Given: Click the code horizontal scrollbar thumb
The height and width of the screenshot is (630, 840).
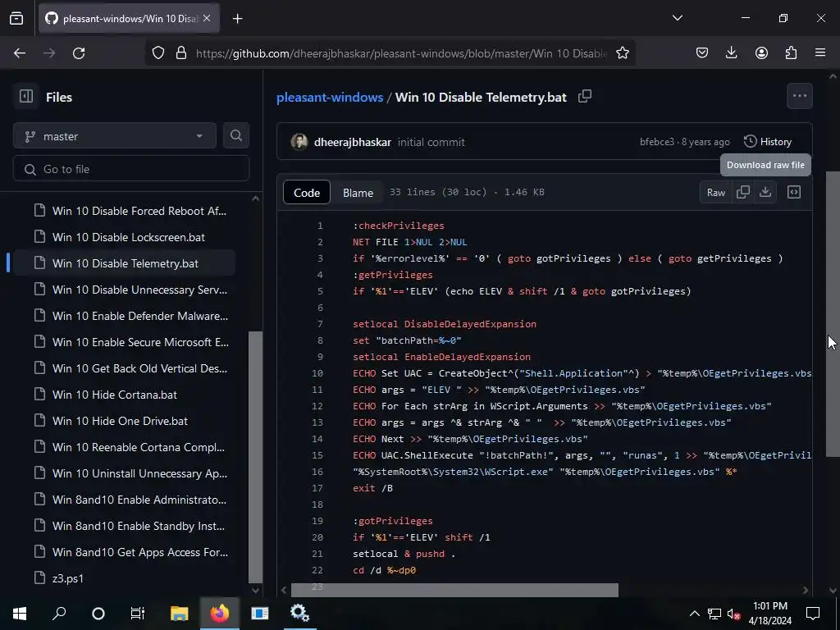Looking at the screenshot, I should tap(454, 590).
